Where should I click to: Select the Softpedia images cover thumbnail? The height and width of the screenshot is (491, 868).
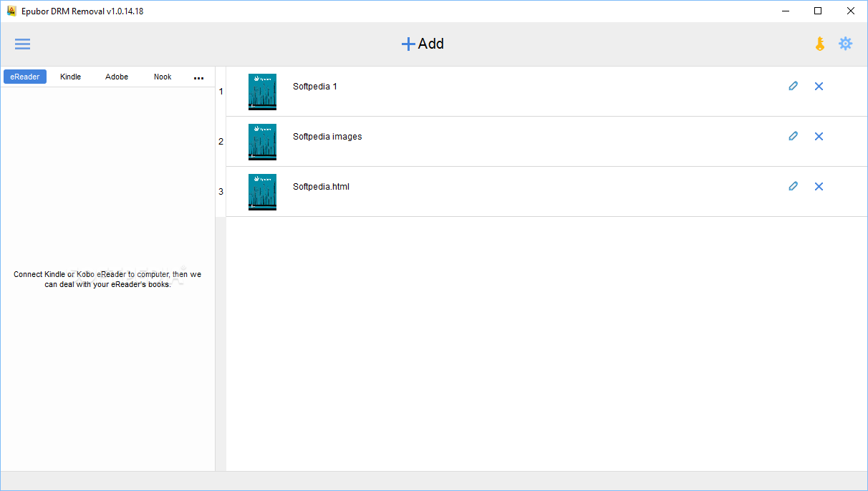pyautogui.click(x=262, y=142)
